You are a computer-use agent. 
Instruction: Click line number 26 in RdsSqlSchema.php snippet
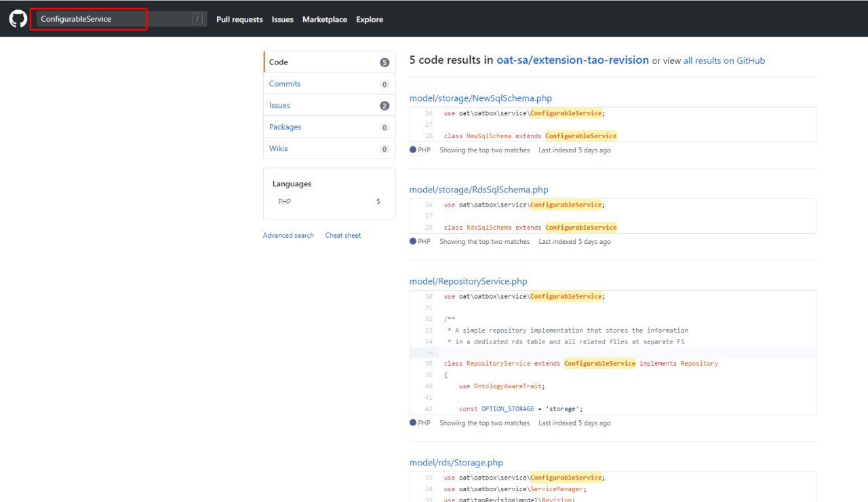coord(429,205)
